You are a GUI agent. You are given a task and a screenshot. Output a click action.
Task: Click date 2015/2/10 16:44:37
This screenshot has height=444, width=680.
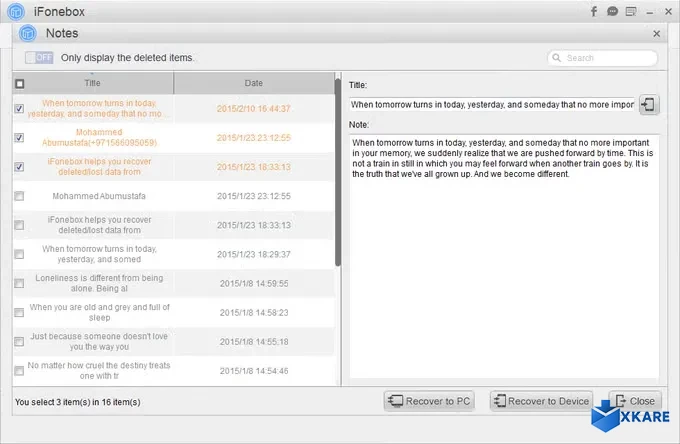254,108
